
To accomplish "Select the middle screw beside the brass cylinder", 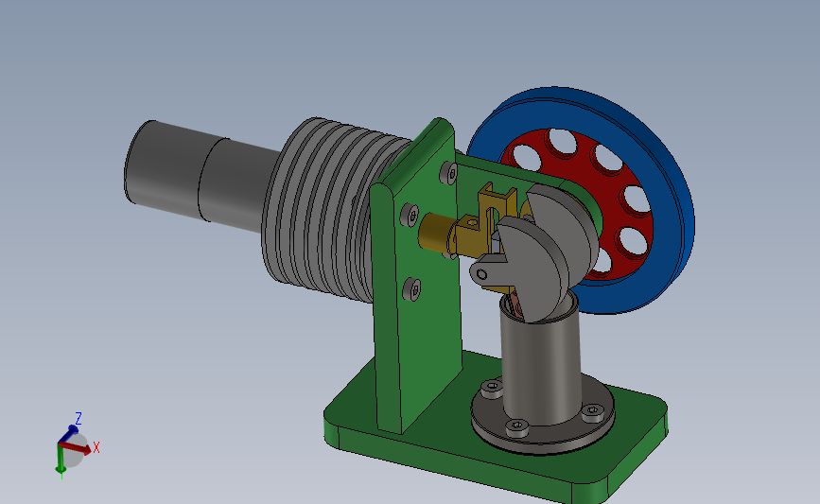I will pyautogui.click(x=410, y=215).
